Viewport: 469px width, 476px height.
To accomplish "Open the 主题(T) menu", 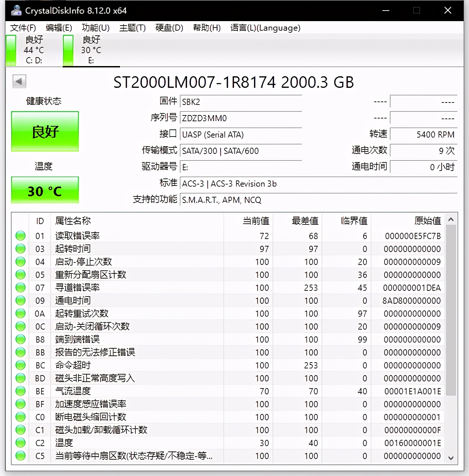I will click(132, 28).
